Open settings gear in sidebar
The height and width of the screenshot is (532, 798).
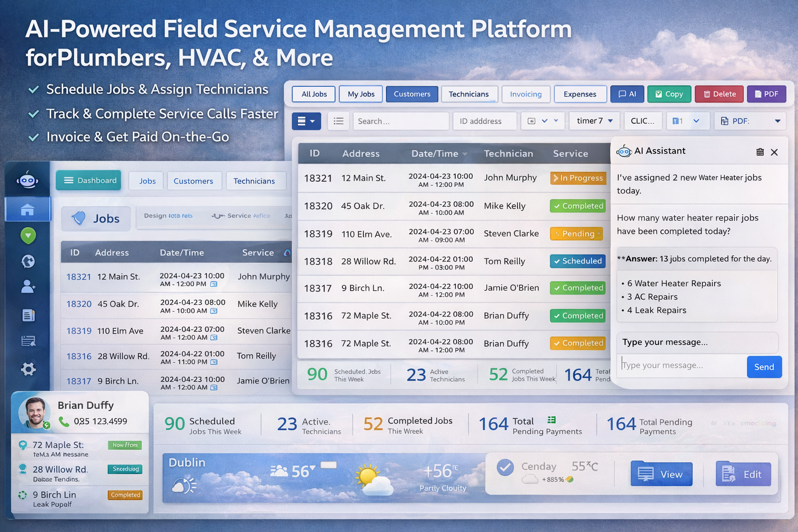(x=28, y=369)
